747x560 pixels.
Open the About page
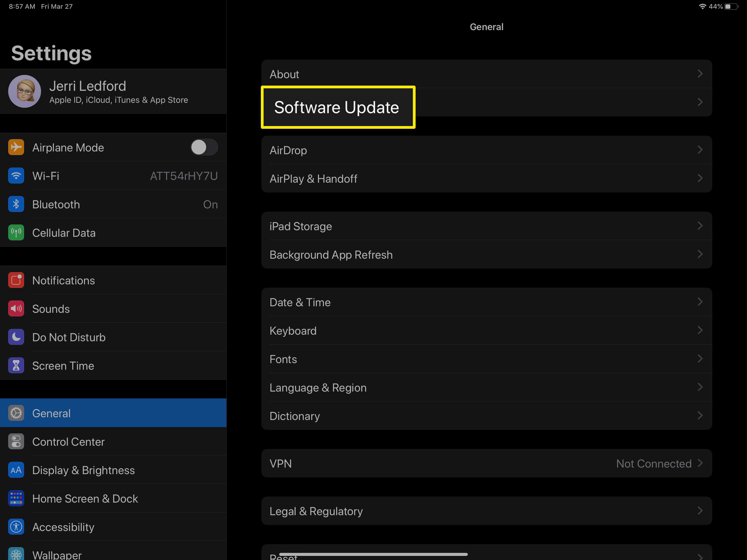(x=487, y=74)
